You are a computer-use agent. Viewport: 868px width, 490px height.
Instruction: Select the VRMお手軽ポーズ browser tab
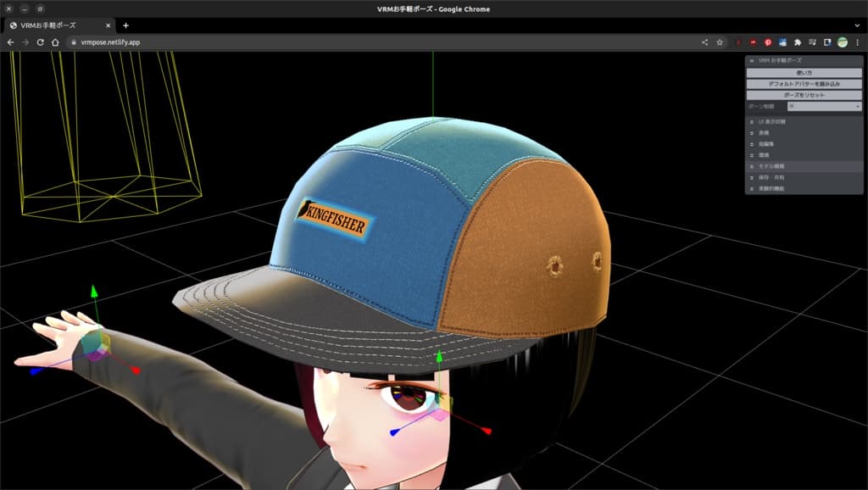(x=60, y=25)
